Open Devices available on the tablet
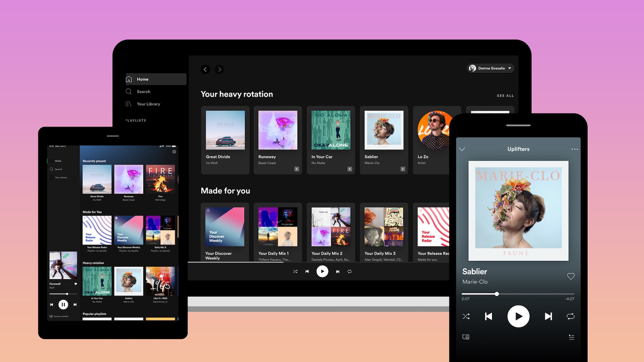Viewport: 644px width, 362px height. coord(59,316)
